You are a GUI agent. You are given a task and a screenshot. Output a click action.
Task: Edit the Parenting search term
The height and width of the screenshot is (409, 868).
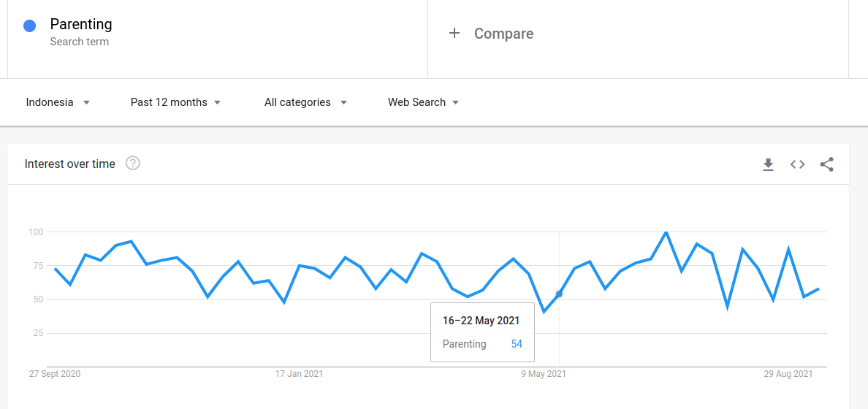coord(81,24)
